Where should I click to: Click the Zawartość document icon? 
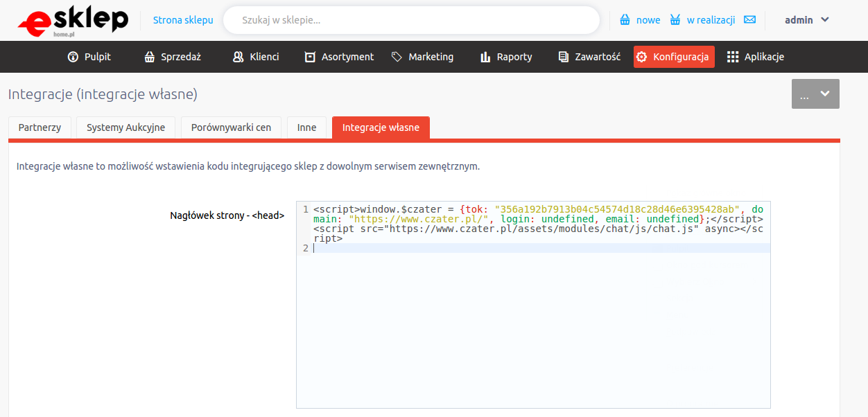pos(564,57)
